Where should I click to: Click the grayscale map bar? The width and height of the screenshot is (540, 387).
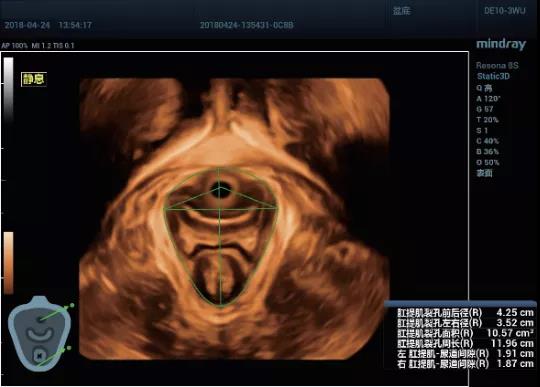9,89
